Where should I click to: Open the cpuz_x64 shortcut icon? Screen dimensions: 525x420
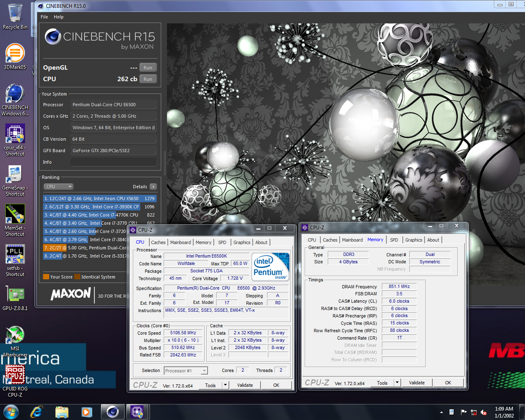pyautogui.click(x=15, y=140)
